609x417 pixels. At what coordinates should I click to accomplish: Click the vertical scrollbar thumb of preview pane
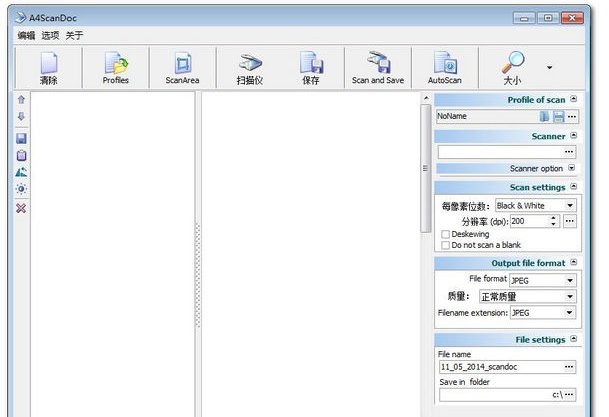[x=425, y=169]
